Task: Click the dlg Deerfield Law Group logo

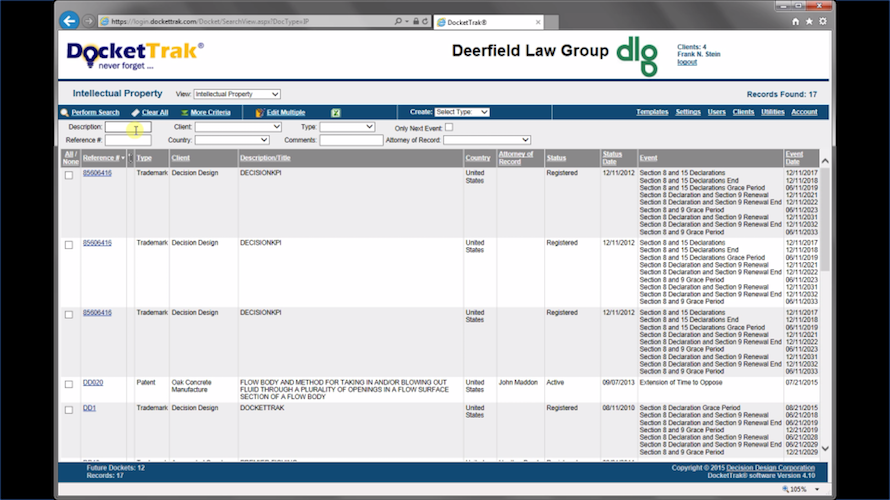Action: [x=637, y=56]
